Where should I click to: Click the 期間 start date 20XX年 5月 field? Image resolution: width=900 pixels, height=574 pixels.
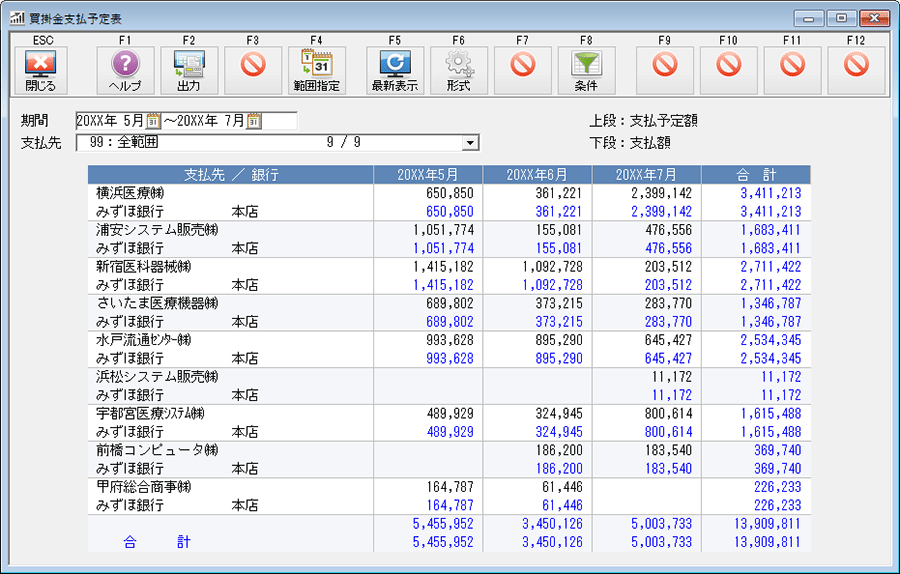click(x=111, y=121)
